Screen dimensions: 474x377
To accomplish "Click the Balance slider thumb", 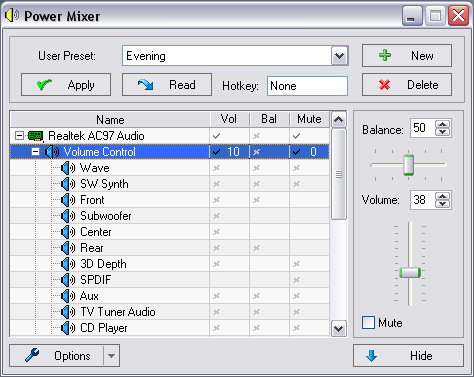I will [x=408, y=165].
